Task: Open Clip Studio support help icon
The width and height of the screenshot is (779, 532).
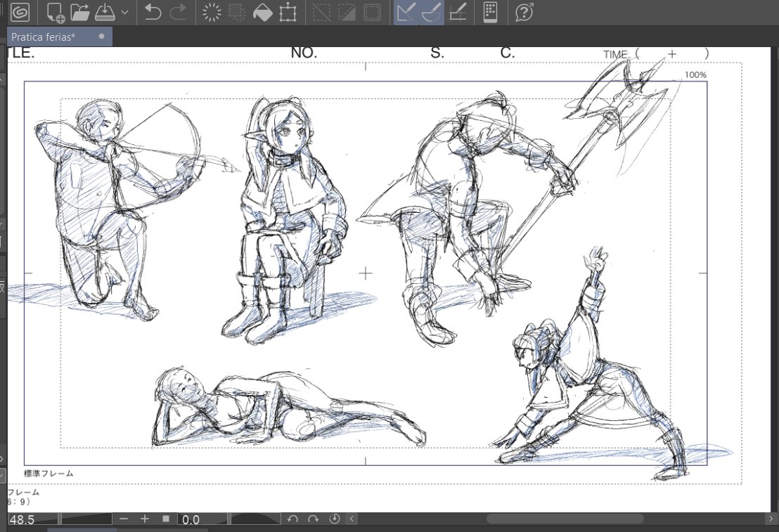Action: tap(524, 12)
